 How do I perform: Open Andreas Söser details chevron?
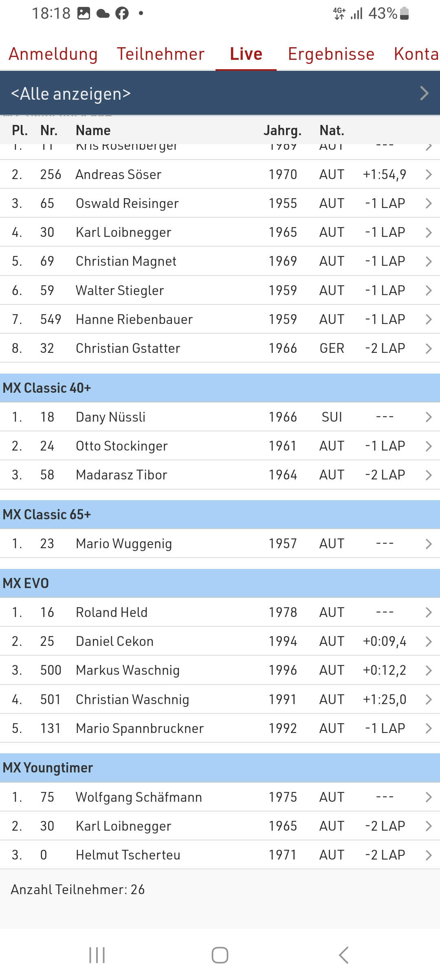pos(428,175)
